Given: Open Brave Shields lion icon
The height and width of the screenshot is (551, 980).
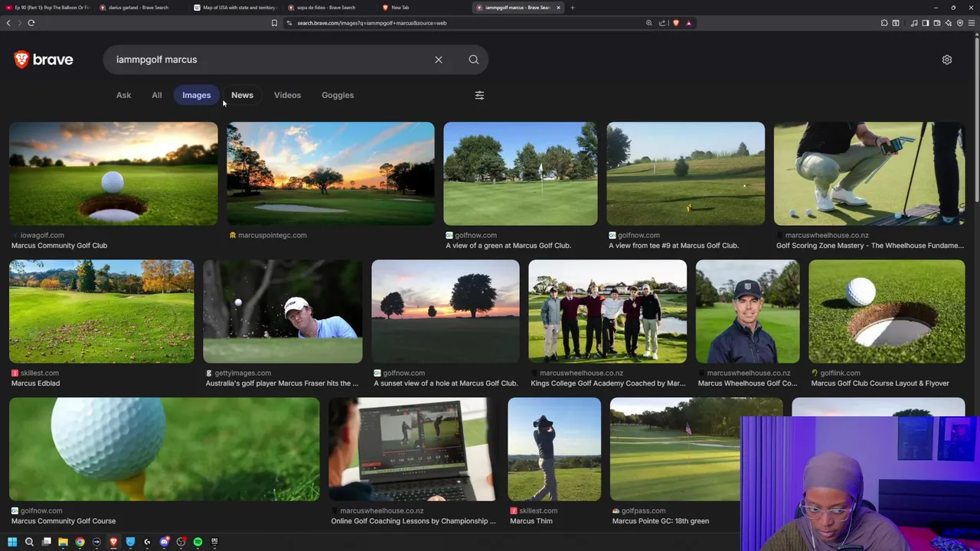Looking at the screenshot, I should point(675,23).
